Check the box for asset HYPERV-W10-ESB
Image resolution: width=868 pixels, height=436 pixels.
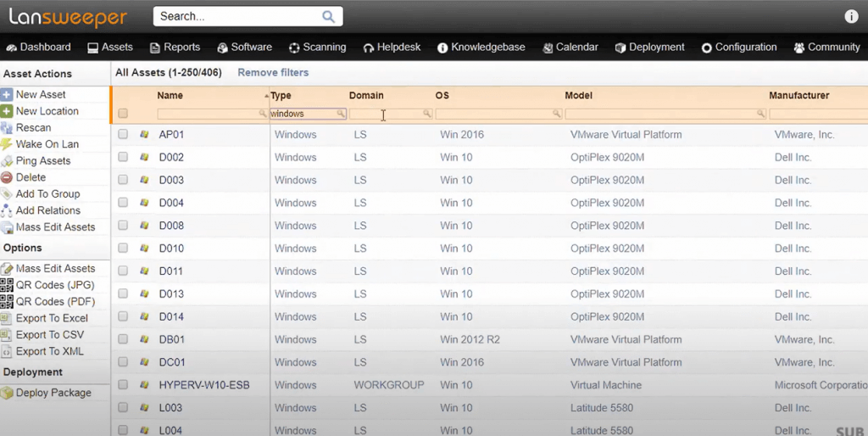[123, 384]
